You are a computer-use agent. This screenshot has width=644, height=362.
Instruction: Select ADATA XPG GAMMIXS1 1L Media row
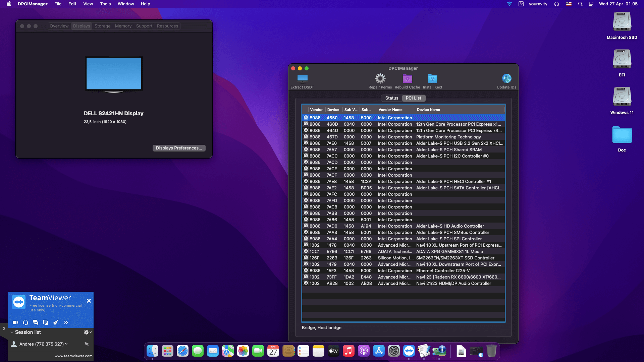click(x=404, y=251)
